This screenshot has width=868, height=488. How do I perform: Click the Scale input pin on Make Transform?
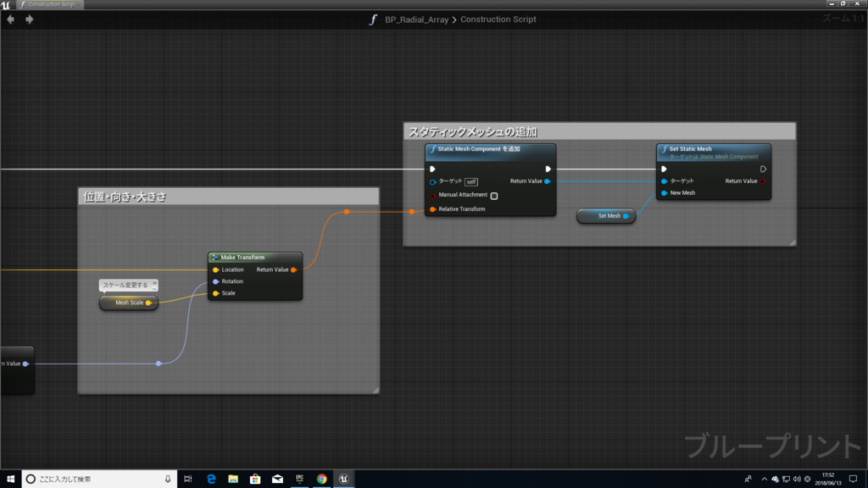click(x=216, y=293)
